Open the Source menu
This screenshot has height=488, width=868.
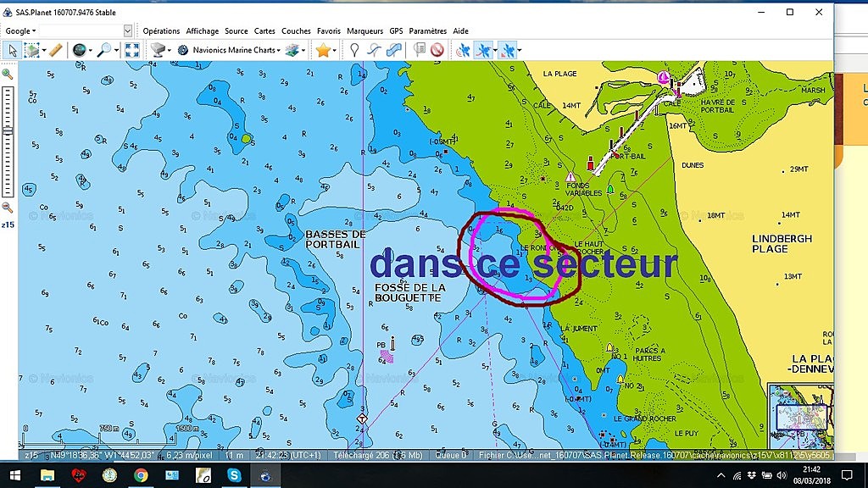click(236, 31)
